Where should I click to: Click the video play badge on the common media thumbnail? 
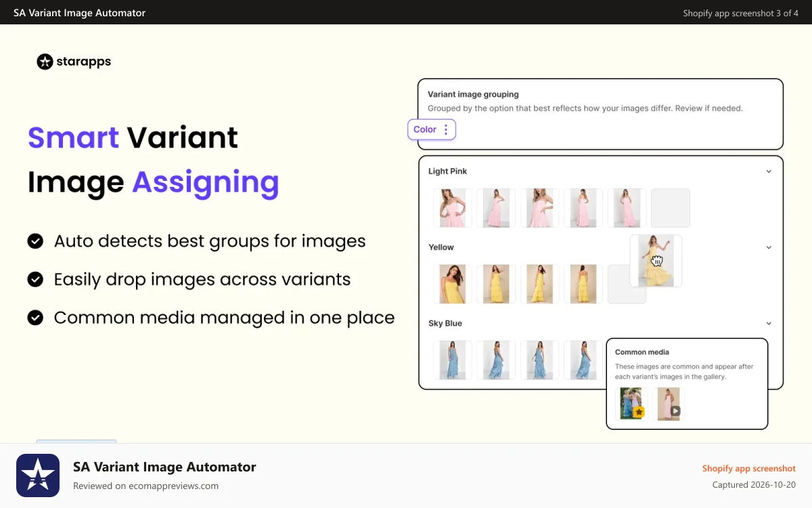675,411
